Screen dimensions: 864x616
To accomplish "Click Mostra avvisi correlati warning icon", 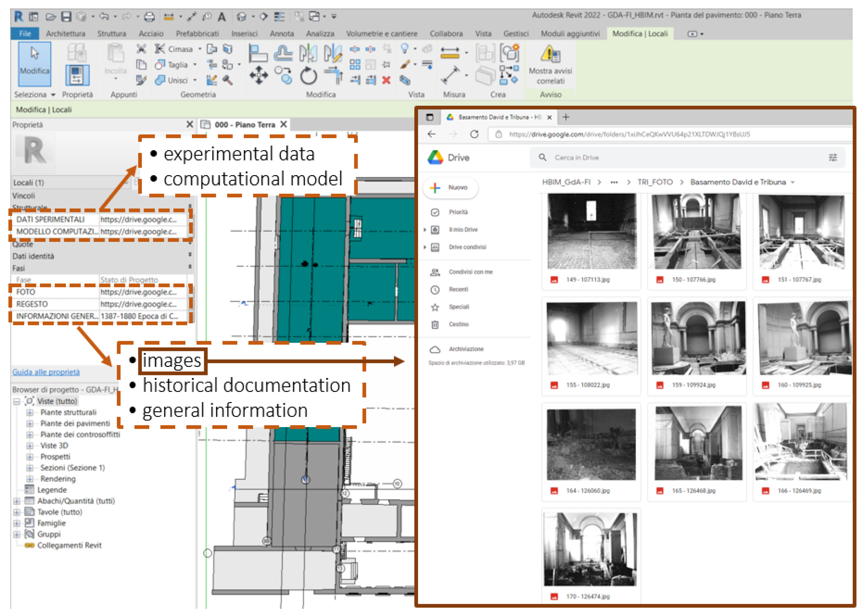I will click(x=550, y=54).
